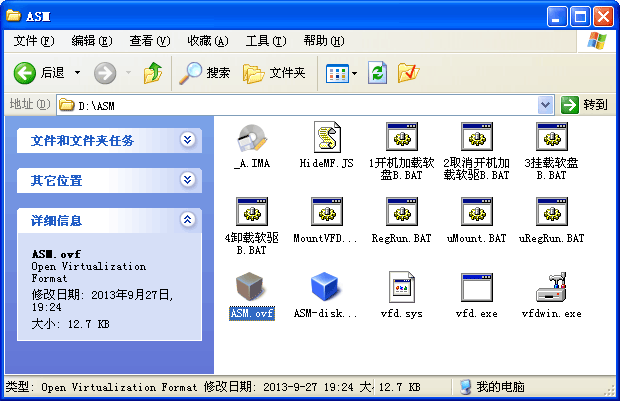Viewport: 620px width, 401px height.
Task: Click the ASM.ovf name in details panel
Action: pyautogui.click(x=56, y=254)
